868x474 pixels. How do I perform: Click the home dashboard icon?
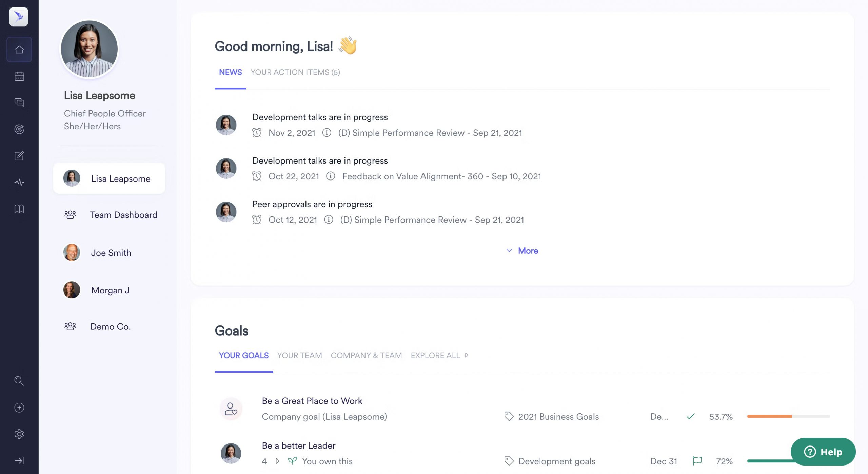[x=19, y=49]
